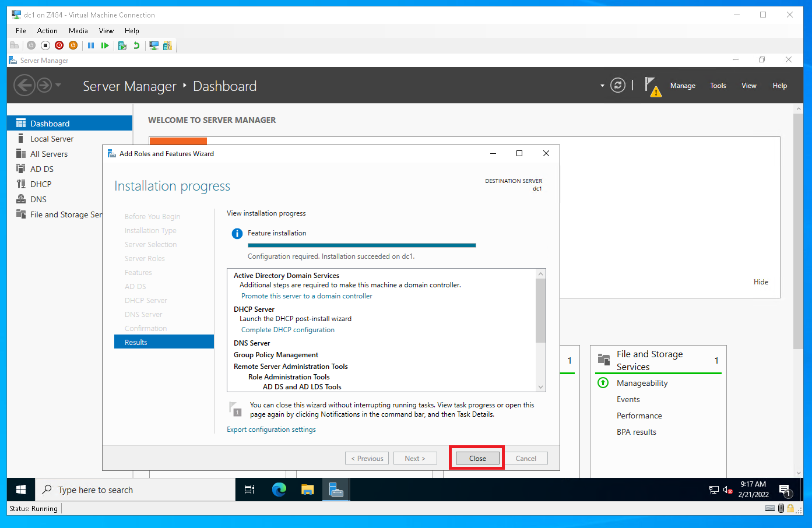The height and width of the screenshot is (528, 812).
Task: Click Export configuration settings link
Action: [x=271, y=430]
